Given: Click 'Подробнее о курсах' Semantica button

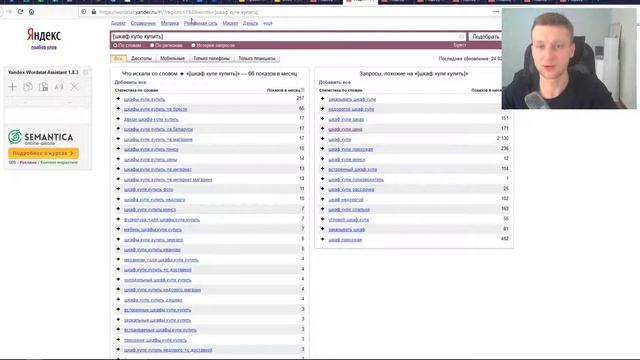Looking at the screenshot, I should pyautogui.click(x=43, y=153).
